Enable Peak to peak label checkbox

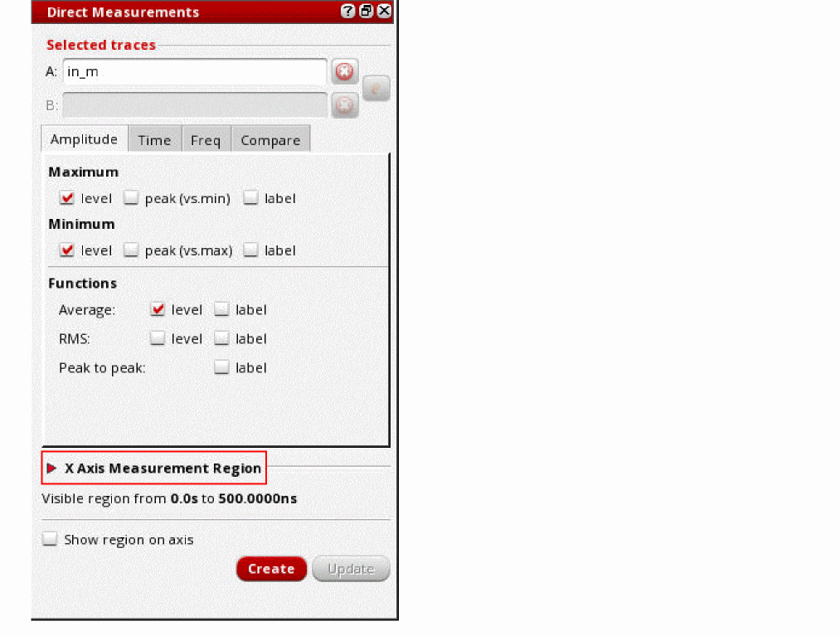(x=221, y=367)
